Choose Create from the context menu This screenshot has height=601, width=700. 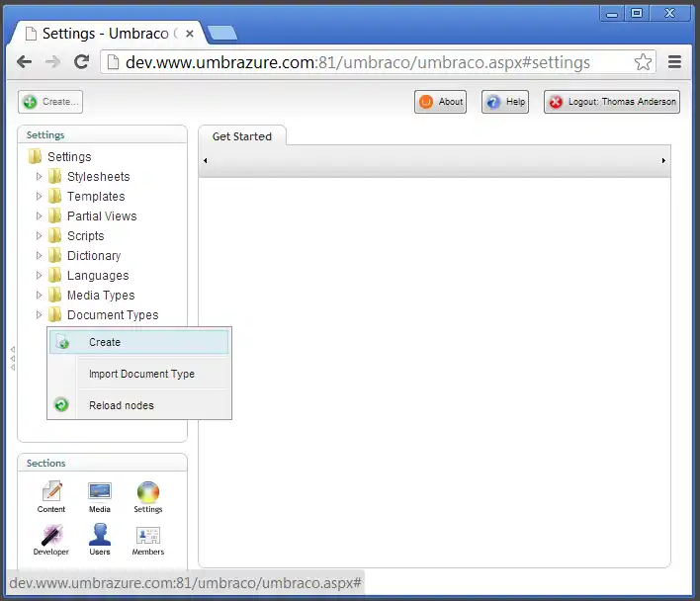point(138,342)
